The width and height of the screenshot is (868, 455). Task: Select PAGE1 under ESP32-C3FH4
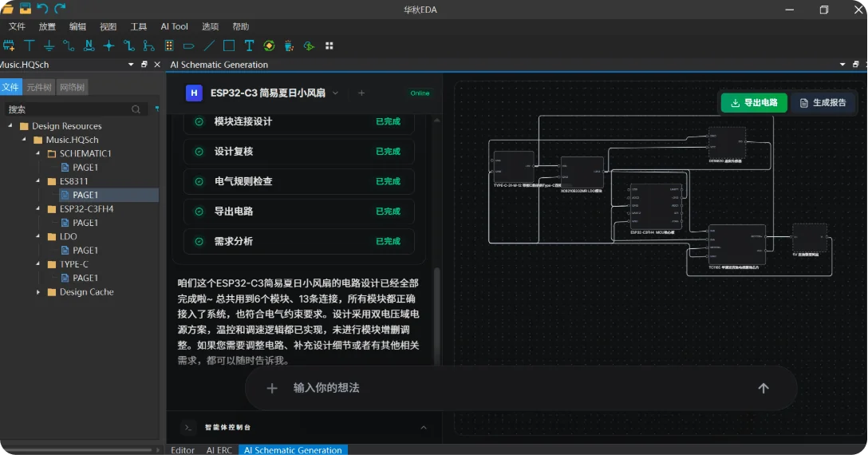point(85,223)
